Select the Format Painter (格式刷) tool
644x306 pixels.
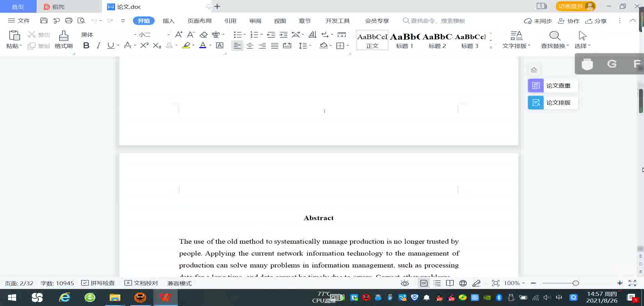pyautogui.click(x=63, y=40)
